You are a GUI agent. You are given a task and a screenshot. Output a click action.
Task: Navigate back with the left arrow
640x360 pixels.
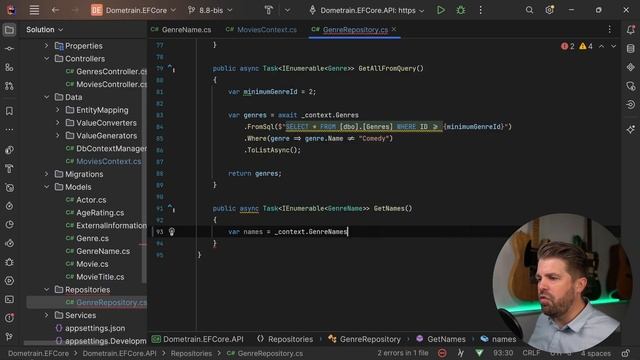click(56, 10)
